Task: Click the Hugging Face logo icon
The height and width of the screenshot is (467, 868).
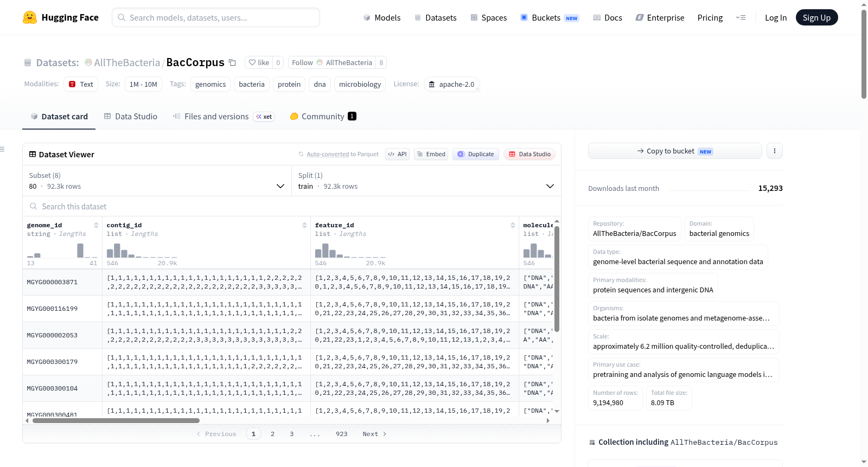Action: click(x=30, y=17)
